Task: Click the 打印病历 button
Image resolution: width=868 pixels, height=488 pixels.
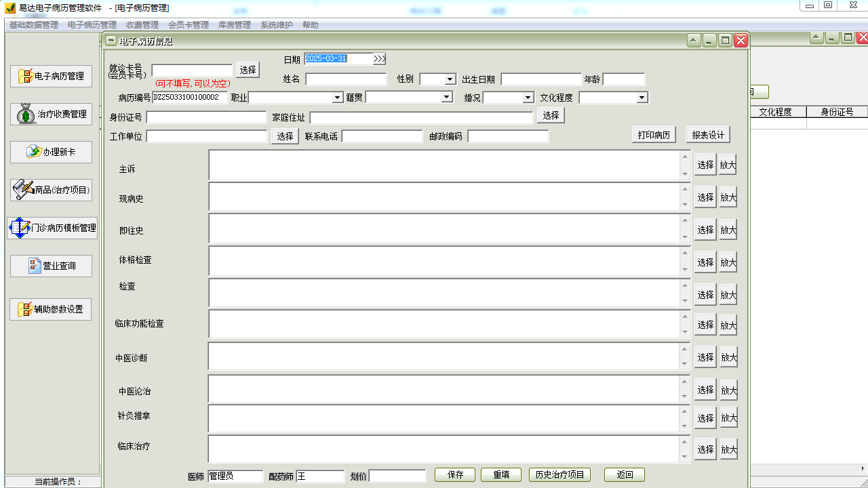Action: click(x=654, y=134)
